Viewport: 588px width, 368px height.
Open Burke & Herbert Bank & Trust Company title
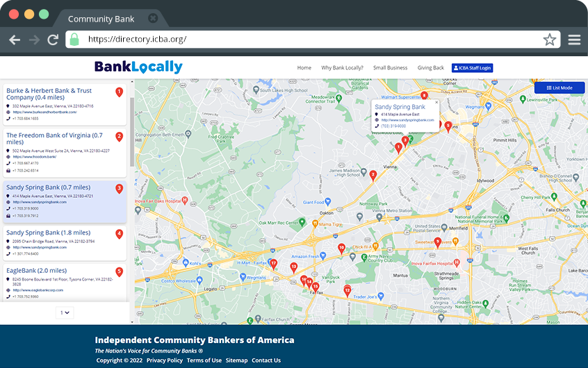[49, 94]
